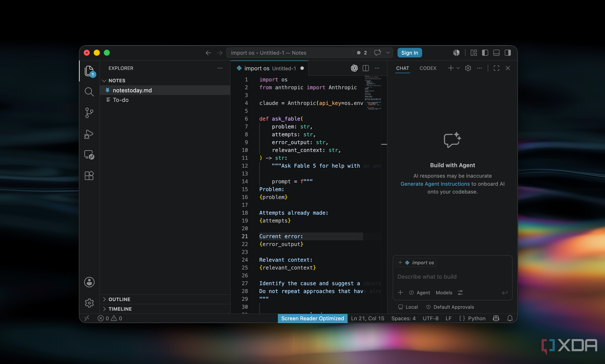The height and width of the screenshot is (364, 605).
Task: Open chat panel more actions ellipsis
Action: pos(479,68)
